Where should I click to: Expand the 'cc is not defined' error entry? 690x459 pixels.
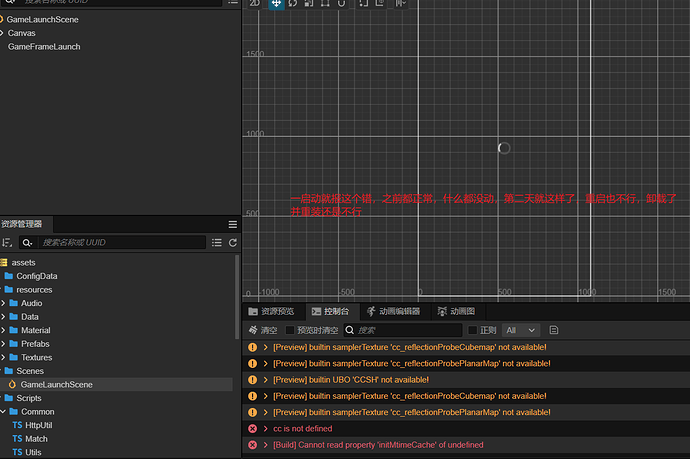[266, 428]
